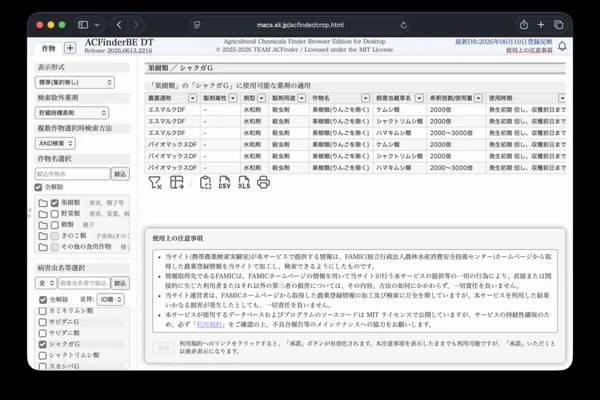Print the results with the printer icon
The height and width of the screenshot is (400, 600).
point(263,183)
